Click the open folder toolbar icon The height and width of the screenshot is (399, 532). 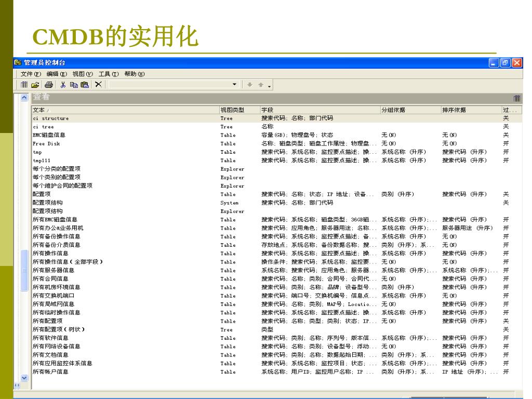click(35, 85)
